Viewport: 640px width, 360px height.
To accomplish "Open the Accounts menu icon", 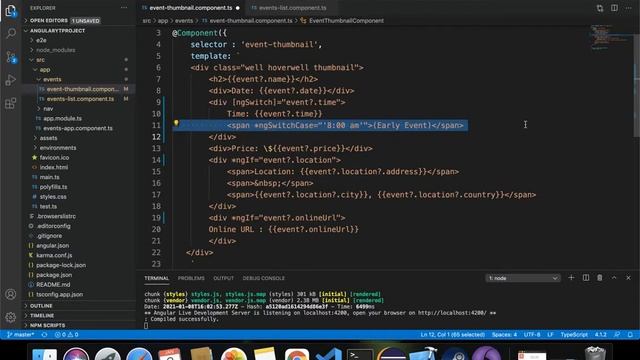I will [x=11, y=294].
